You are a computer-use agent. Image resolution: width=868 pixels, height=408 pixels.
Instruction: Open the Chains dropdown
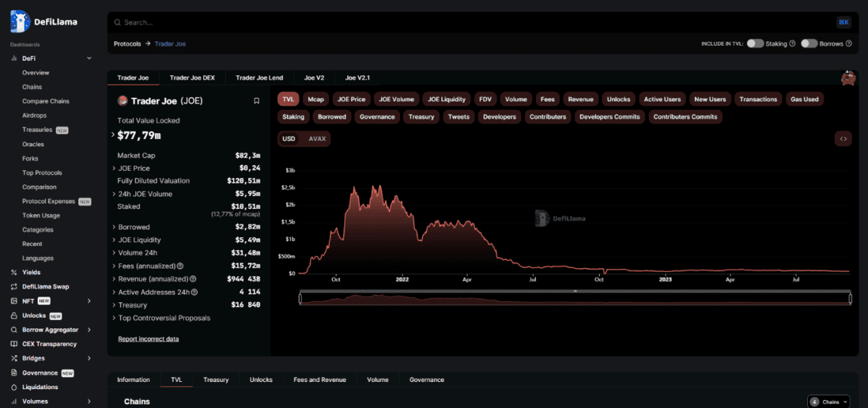coord(828,401)
